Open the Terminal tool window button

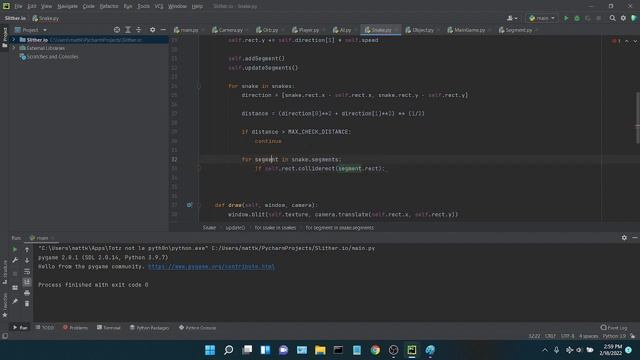109,328
